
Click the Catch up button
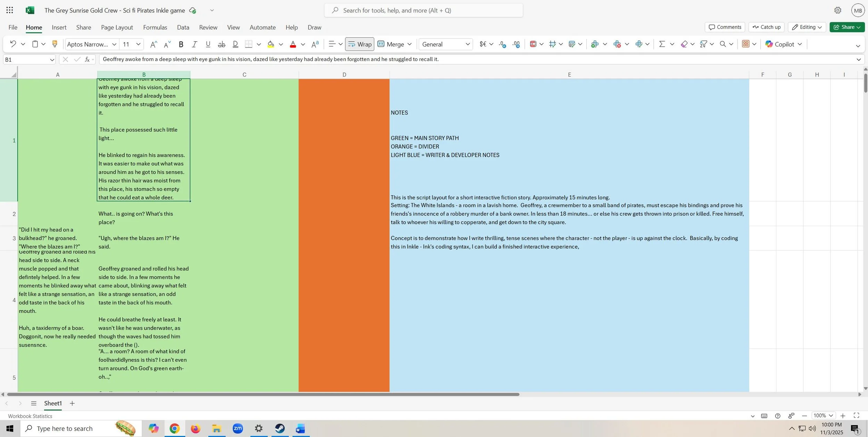(766, 27)
